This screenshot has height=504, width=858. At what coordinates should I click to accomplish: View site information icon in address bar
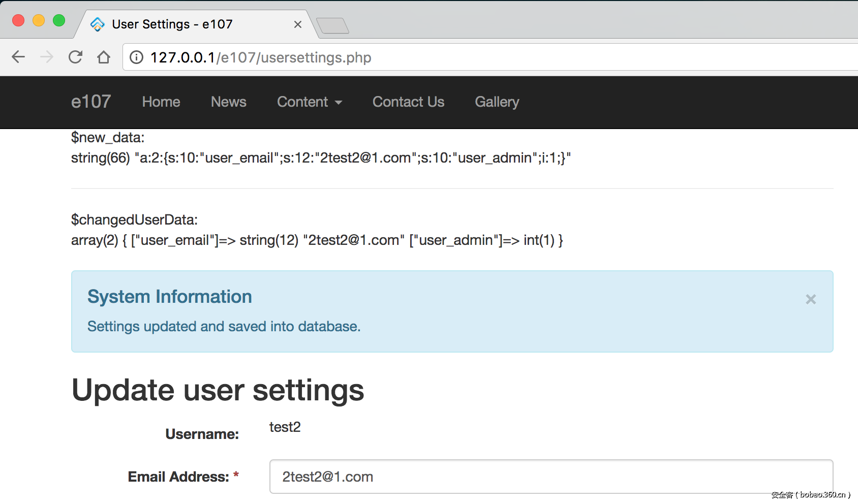point(136,57)
